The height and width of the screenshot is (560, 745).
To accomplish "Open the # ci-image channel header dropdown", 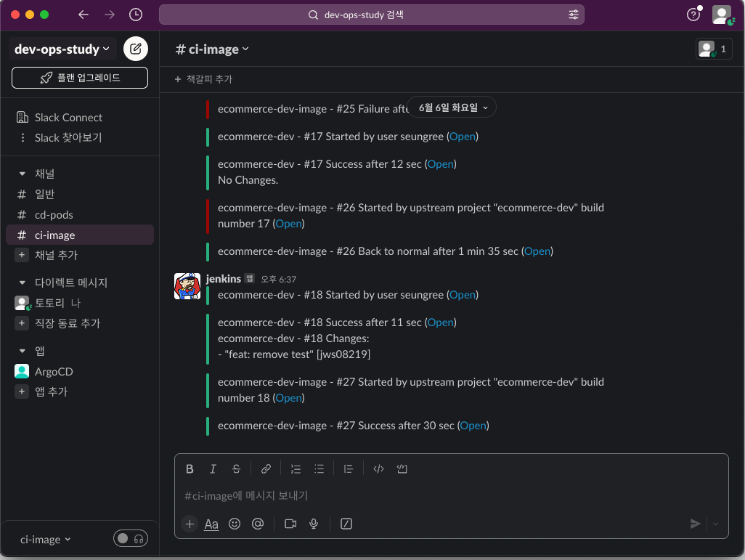I will point(212,49).
